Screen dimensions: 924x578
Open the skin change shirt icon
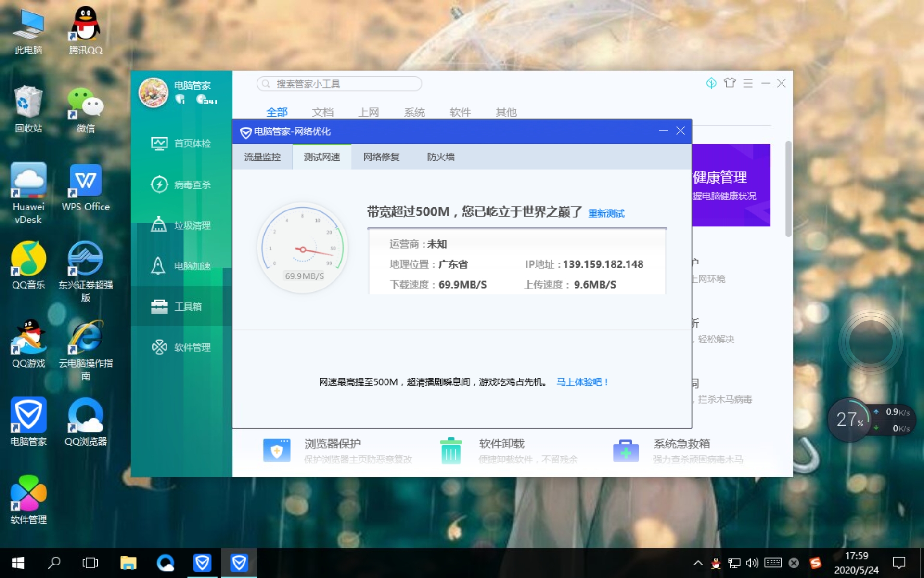click(x=730, y=83)
